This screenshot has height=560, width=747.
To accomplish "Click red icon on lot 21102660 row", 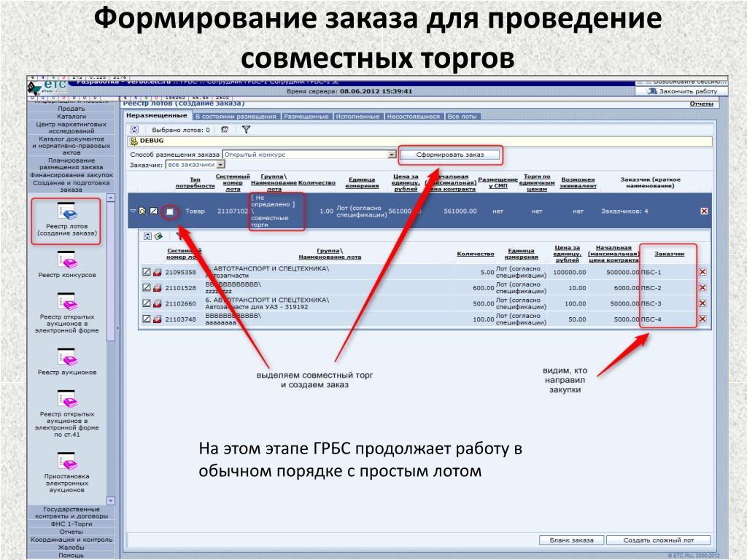I will click(x=158, y=303).
